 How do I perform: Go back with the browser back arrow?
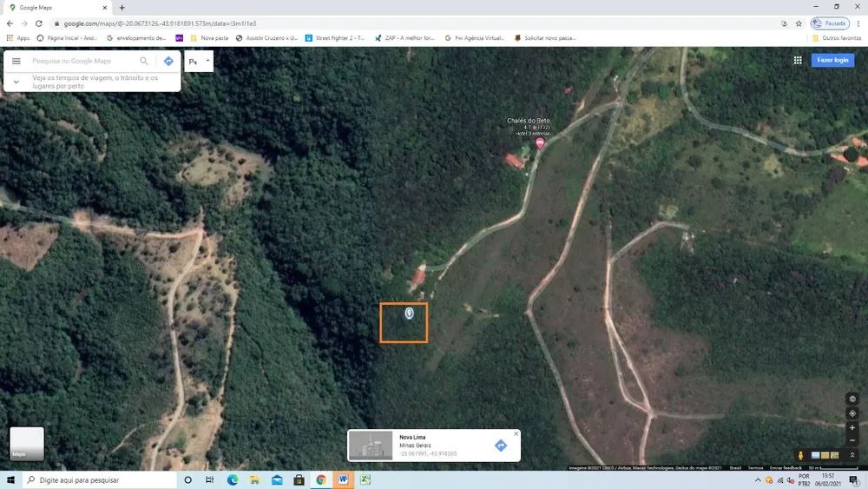[10, 23]
